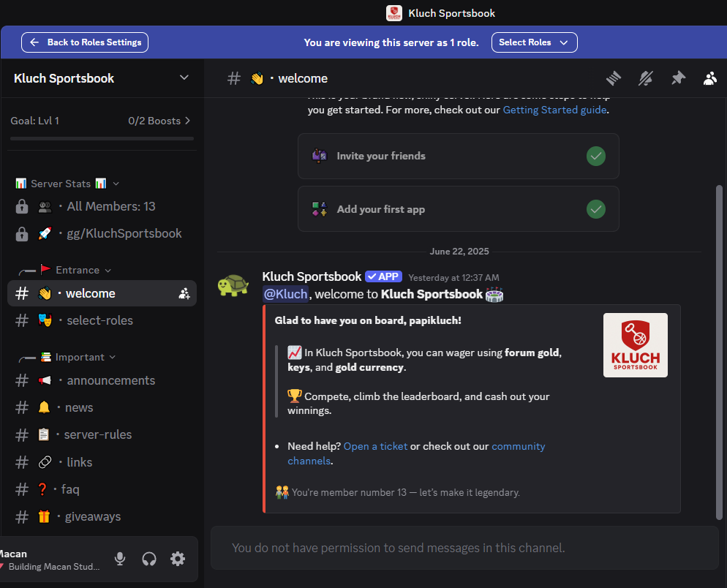Image resolution: width=727 pixels, height=588 pixels.
Task: Open User Settings gear icon
Action: pyautogui.click(x=178, y=559)
